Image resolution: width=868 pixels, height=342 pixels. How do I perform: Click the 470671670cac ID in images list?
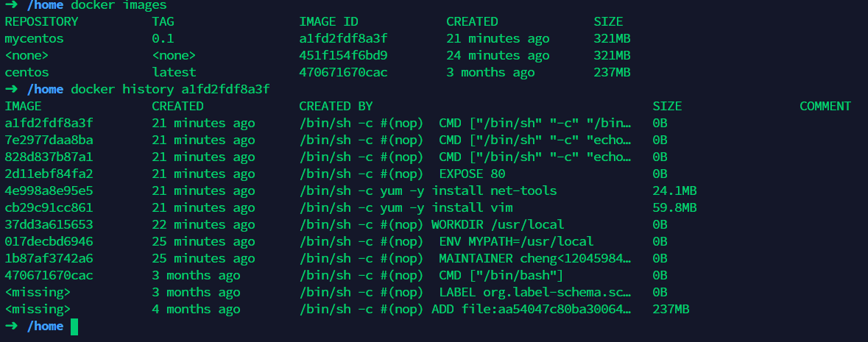[x=343, y=73]
